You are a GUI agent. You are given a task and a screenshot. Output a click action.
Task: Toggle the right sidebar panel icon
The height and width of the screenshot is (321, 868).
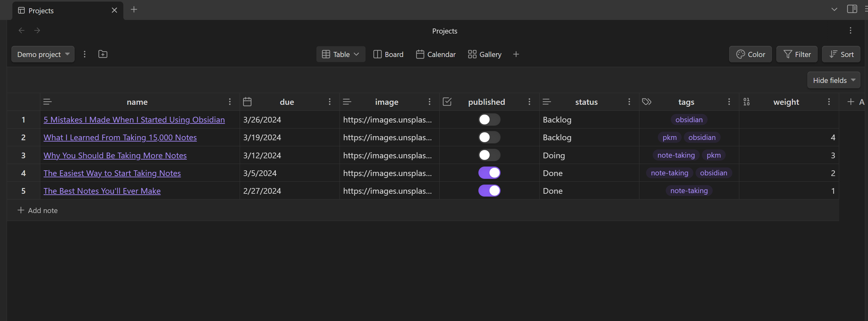coord(852,9)
